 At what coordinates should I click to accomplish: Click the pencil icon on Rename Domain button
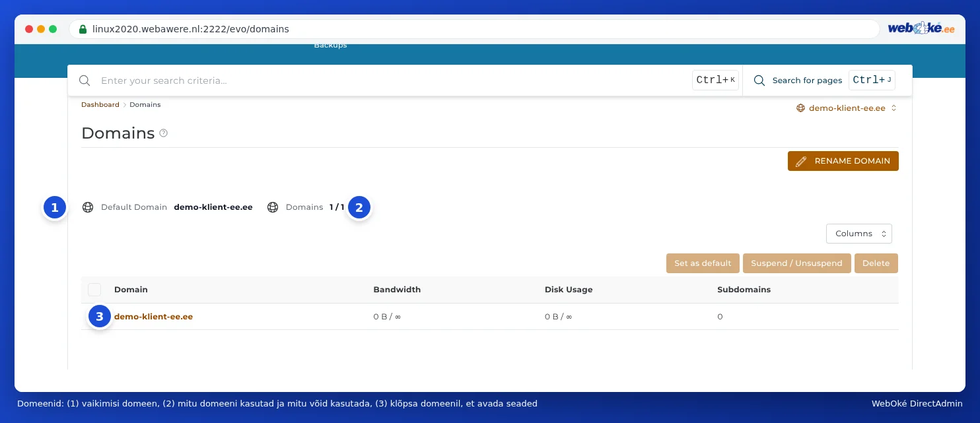(x=801, y=161)
